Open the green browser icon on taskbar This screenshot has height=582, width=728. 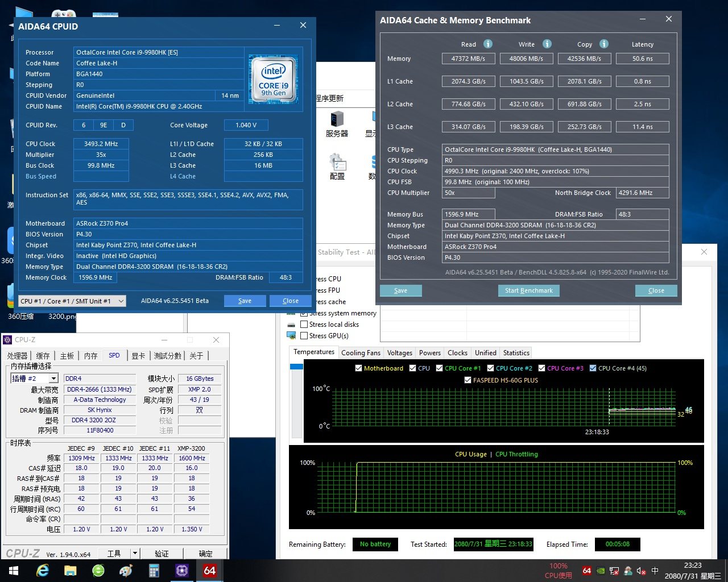98,571
